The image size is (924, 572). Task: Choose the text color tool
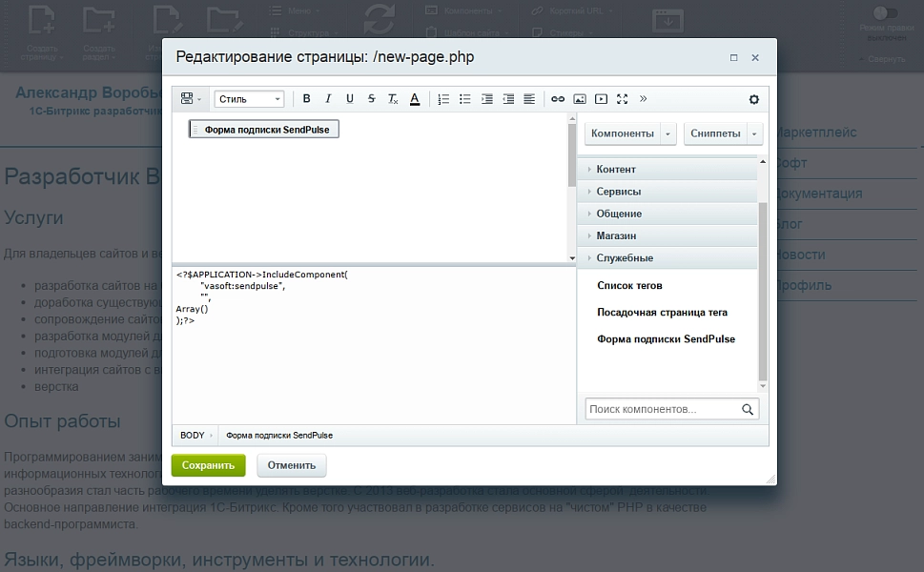pyautogui.click(x=415, y=99)
